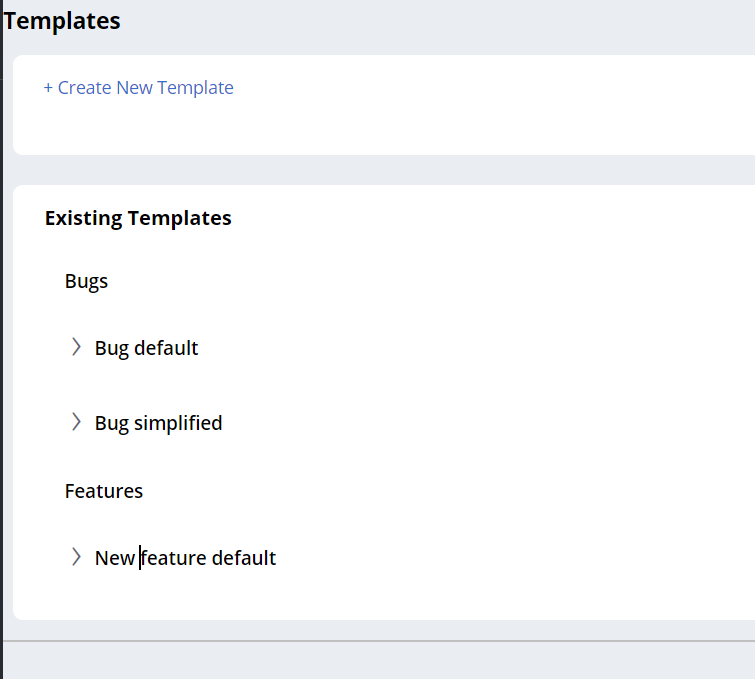
Task: Click the Features category label
Action: 104,491
